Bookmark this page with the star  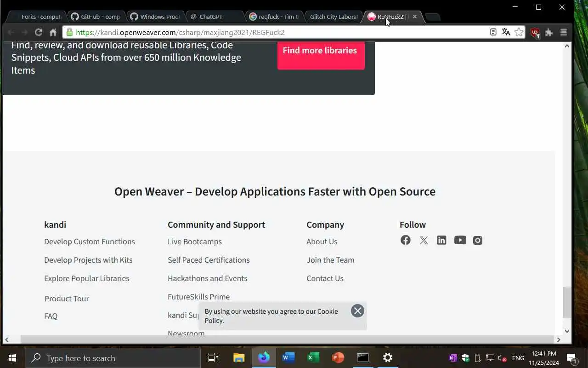point(519,32)
